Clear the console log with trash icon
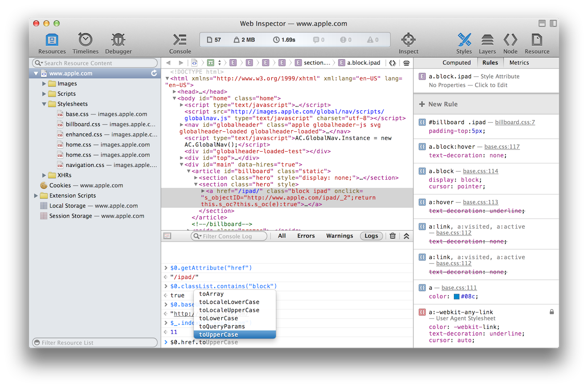 coord(392,236)
